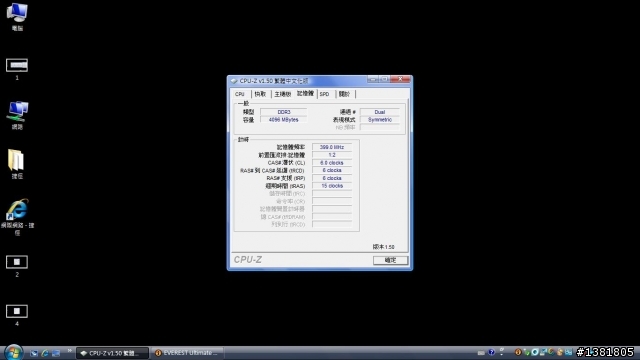The height and width of the screenshot is (360, 640).
Task: Switch to the SPD tab
Action: tap(325, 94)
